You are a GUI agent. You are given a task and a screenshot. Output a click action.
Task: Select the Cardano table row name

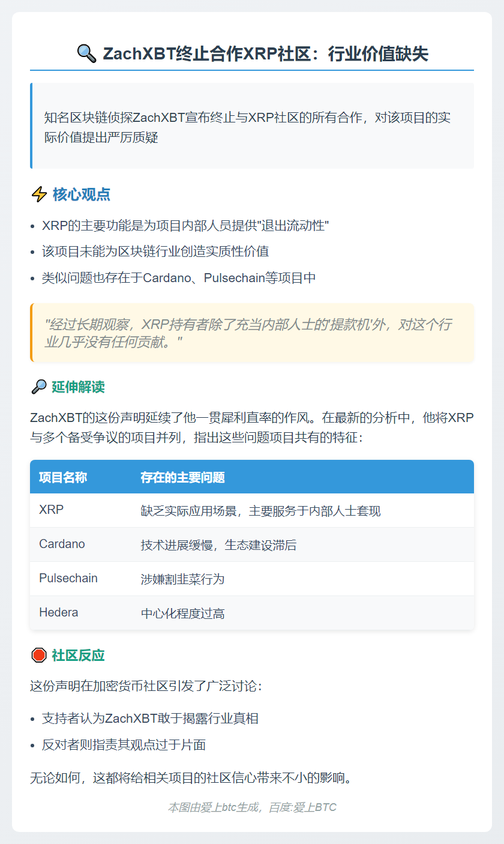click(x=62, y=544)
